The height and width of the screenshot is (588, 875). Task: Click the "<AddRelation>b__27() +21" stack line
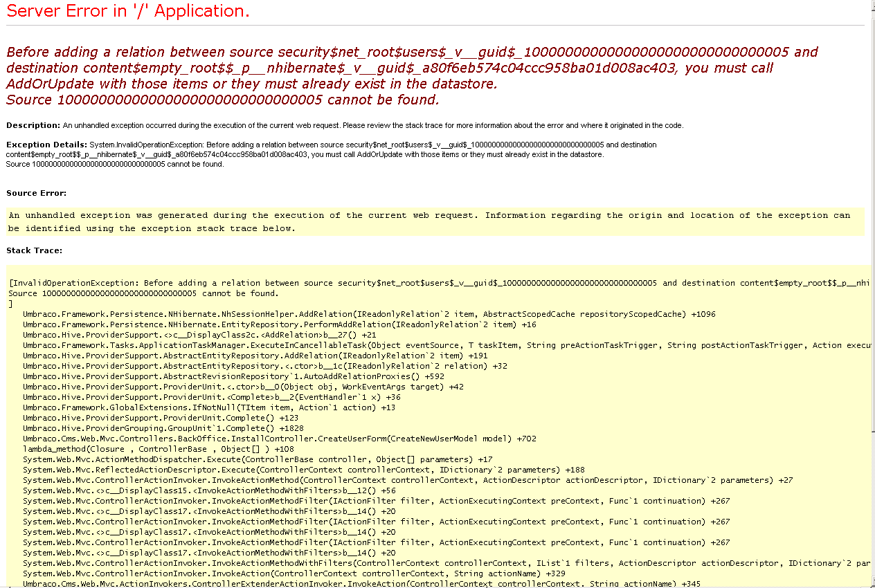click(x=199, y=335)
